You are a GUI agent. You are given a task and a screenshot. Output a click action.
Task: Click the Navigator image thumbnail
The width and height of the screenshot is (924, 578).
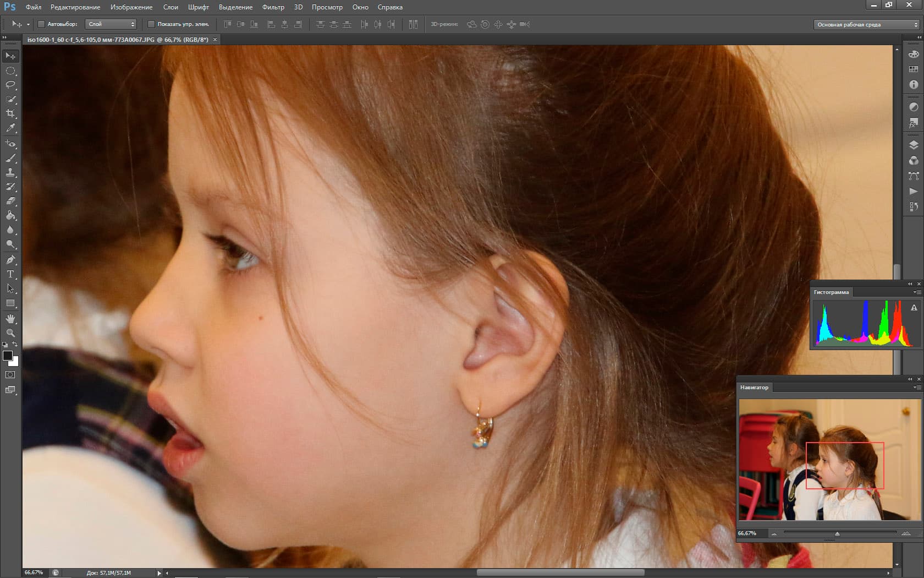[829, 460]
